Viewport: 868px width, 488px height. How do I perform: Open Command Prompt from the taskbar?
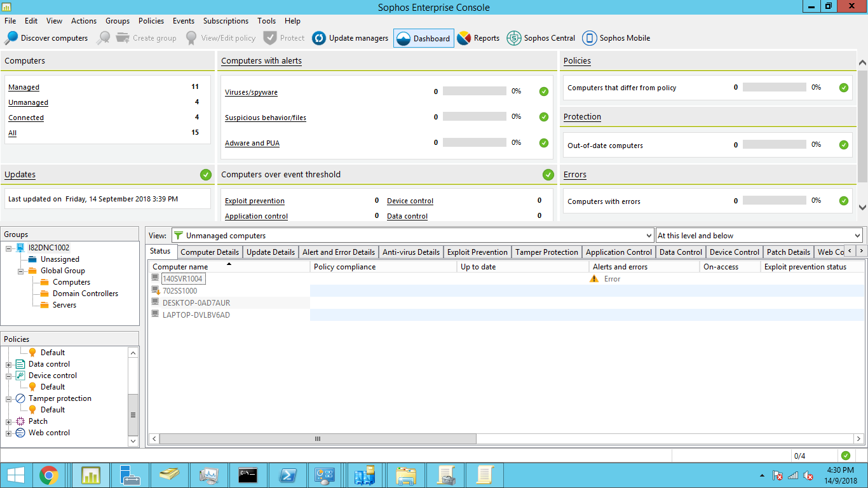click(248, 475)
